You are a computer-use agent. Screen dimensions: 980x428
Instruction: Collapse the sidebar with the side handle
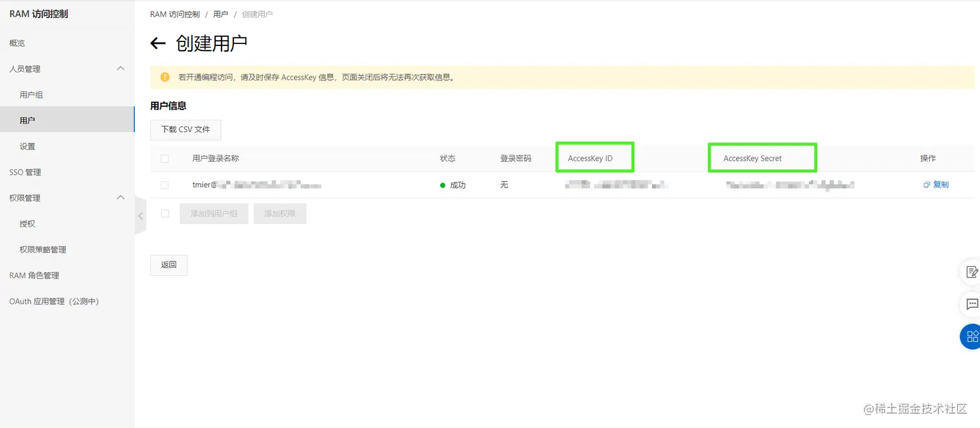tap(141, 216)
